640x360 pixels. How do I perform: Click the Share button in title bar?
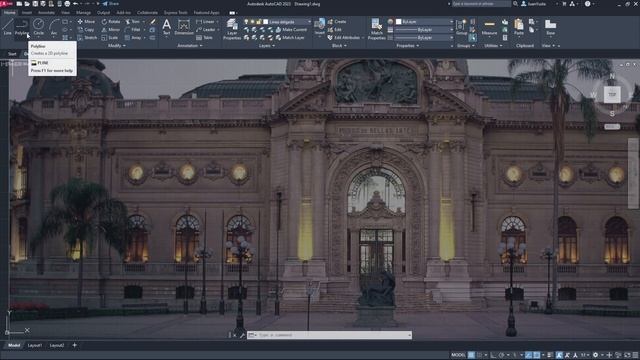pos(111,4)
